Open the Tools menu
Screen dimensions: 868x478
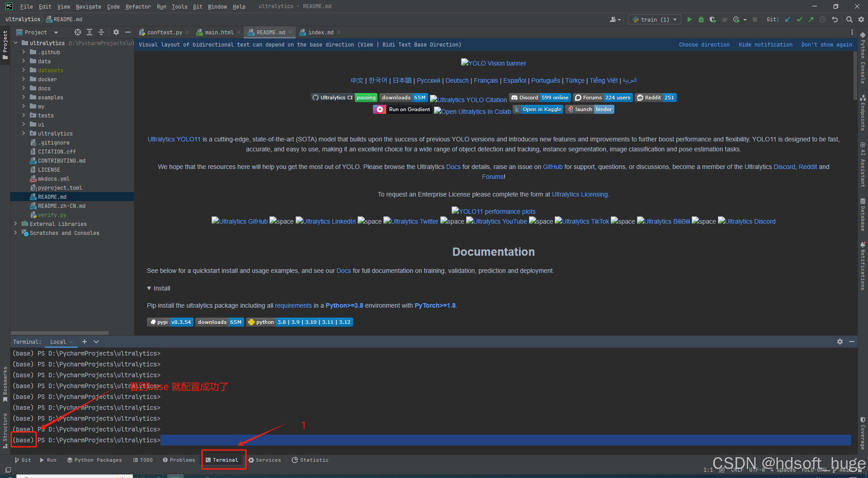(x=179, y=6)
